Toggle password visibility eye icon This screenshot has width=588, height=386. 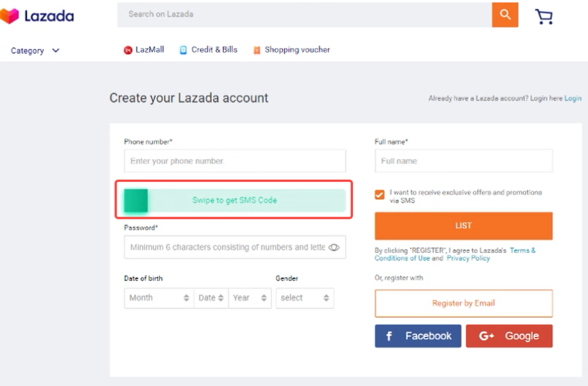pyautogui.click(x=334, y=247)
